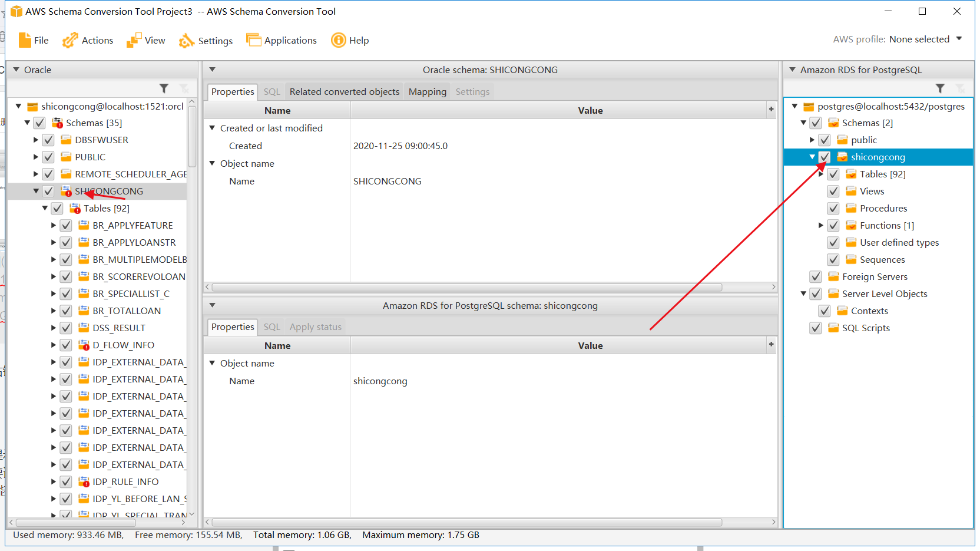
Task: Click the DBSFWUSER schema icon
Action: click(66, 140)
